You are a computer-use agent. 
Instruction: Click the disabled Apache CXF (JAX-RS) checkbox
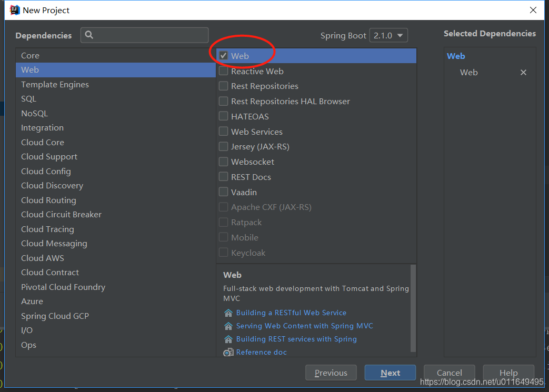coord(223,207)
